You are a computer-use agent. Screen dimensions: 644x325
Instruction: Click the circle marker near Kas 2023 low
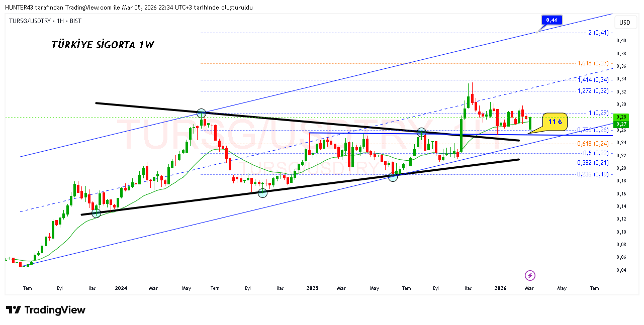(96, 213)
